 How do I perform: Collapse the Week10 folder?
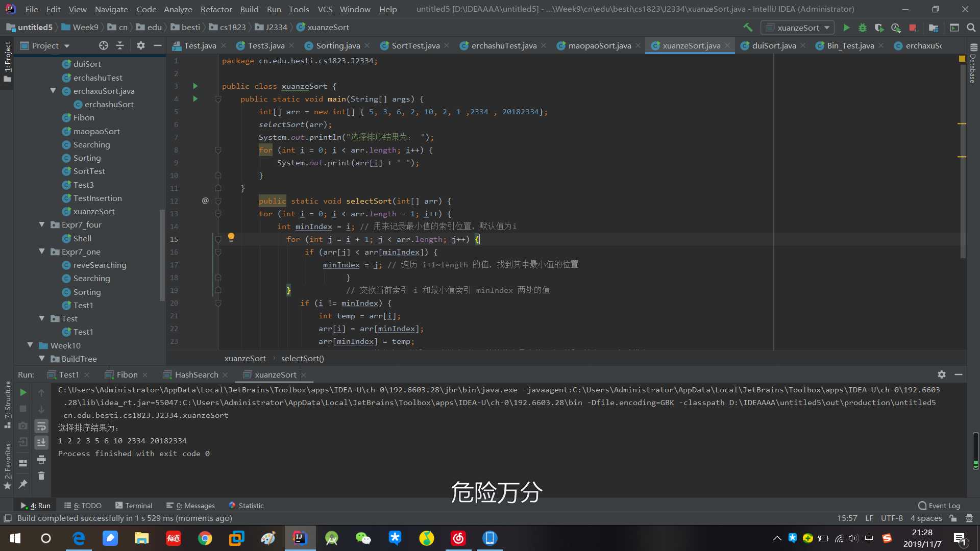click(30, 345)
